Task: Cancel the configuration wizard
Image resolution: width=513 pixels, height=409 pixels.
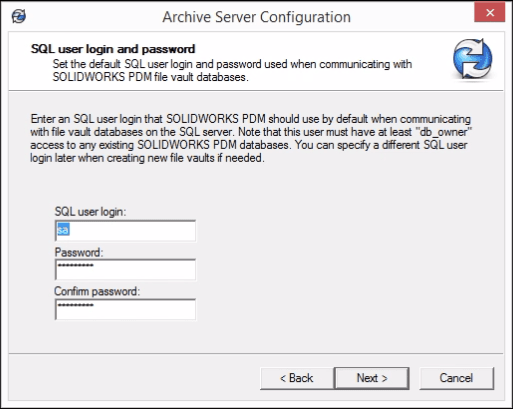Action: (x=456, y=378)
